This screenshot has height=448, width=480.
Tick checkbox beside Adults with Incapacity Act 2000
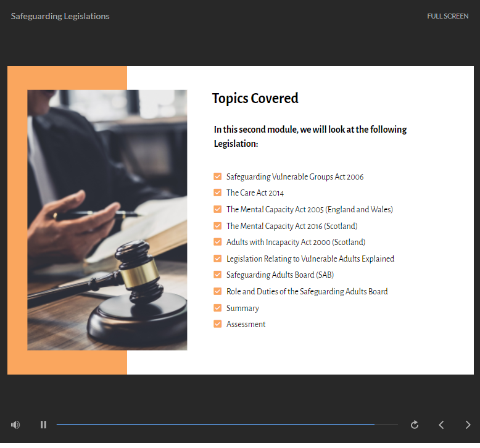pos(217,242)
